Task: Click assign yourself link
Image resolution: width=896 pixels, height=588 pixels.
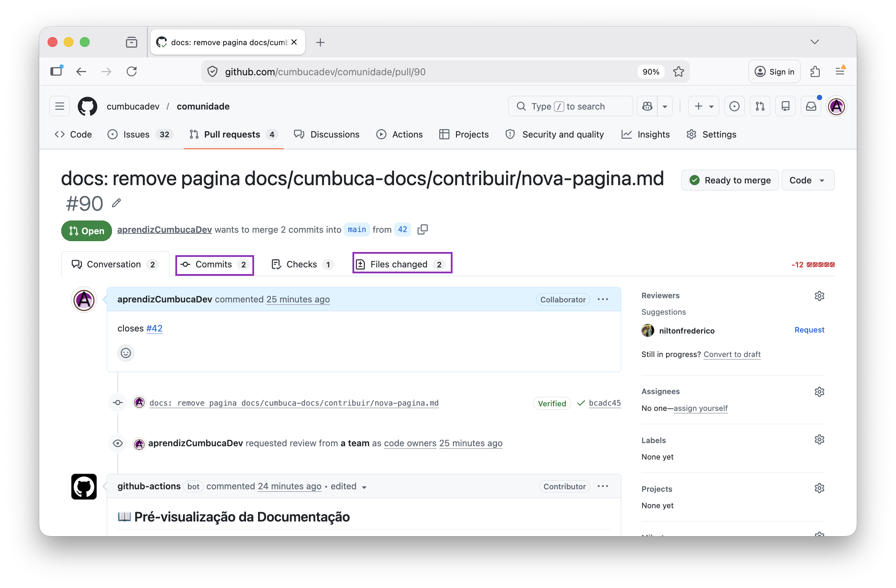Action: 701,408
